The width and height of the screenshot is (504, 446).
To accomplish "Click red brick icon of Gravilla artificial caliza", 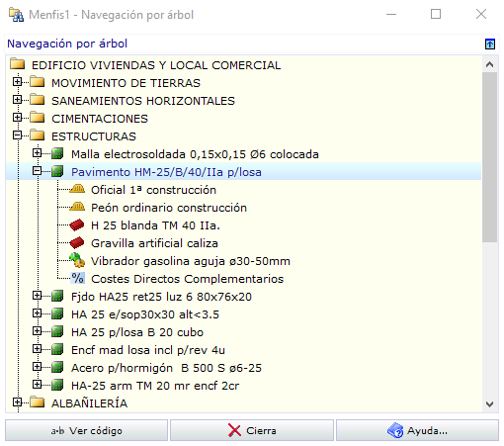I will (77, 243).
